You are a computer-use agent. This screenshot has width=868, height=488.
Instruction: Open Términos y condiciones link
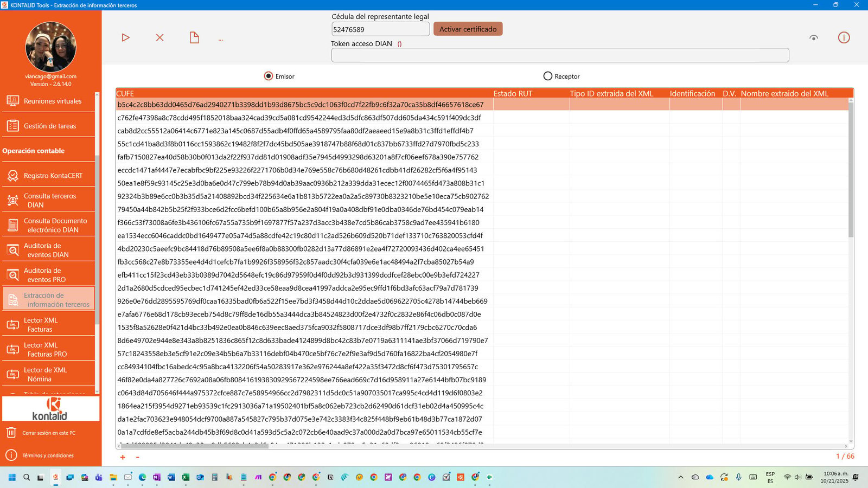[48, 455]
